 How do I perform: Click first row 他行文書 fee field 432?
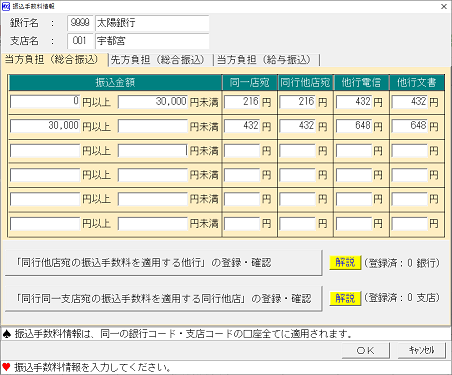pyautogui.click(x=410, y=102)
